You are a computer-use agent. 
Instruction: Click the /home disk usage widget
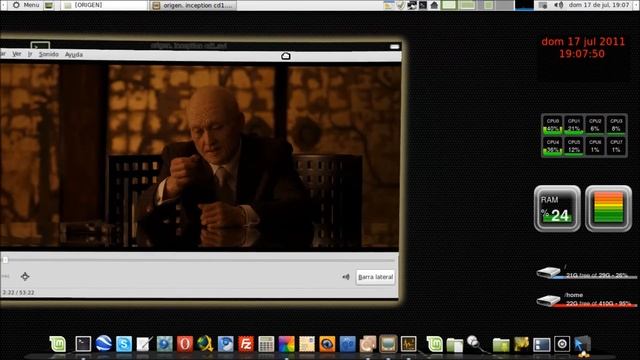[586, 300]
